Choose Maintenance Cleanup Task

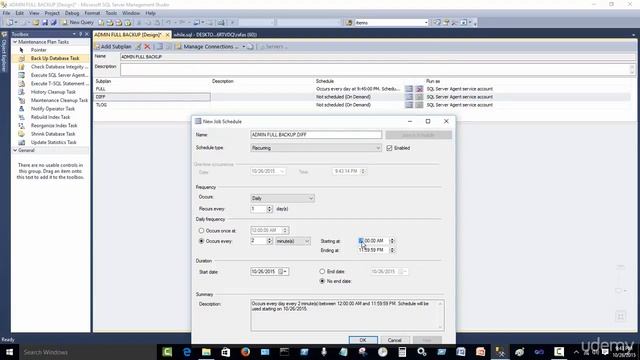coord(59,100)
